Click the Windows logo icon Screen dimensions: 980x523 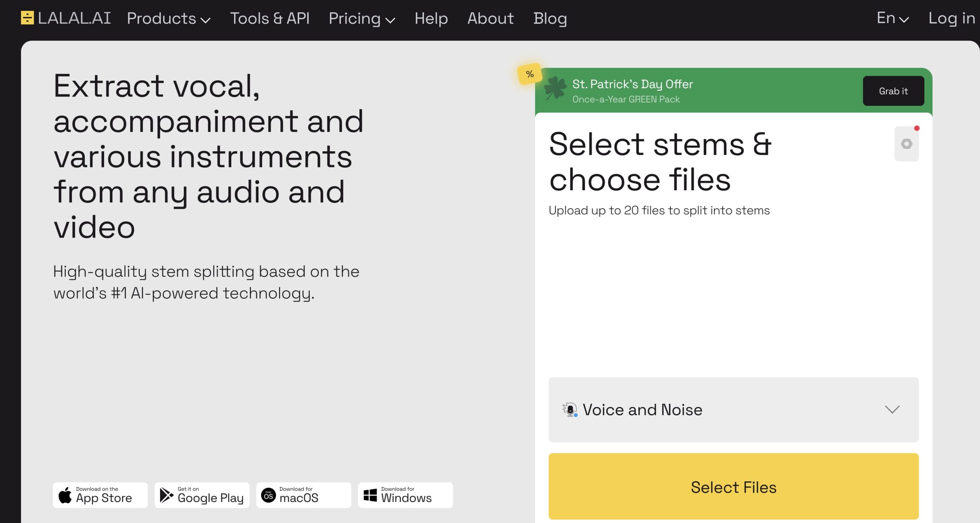370,495
